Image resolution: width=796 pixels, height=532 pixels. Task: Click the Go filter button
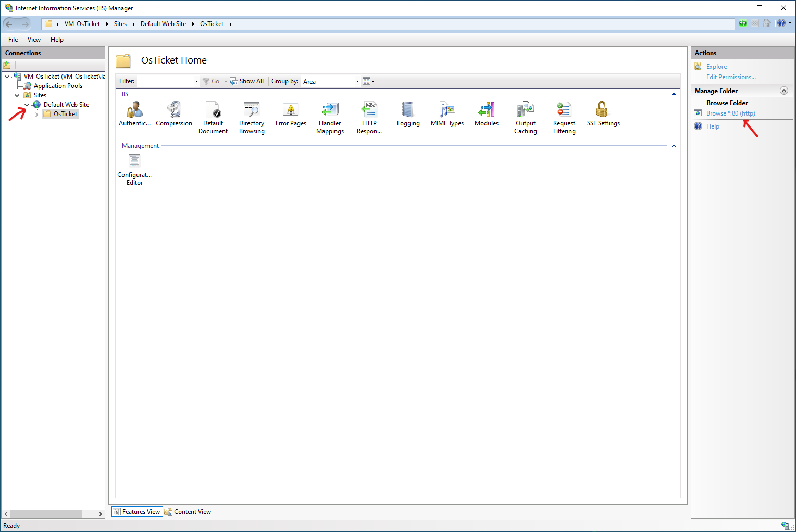pyautogui.click(x=212, y=81)
